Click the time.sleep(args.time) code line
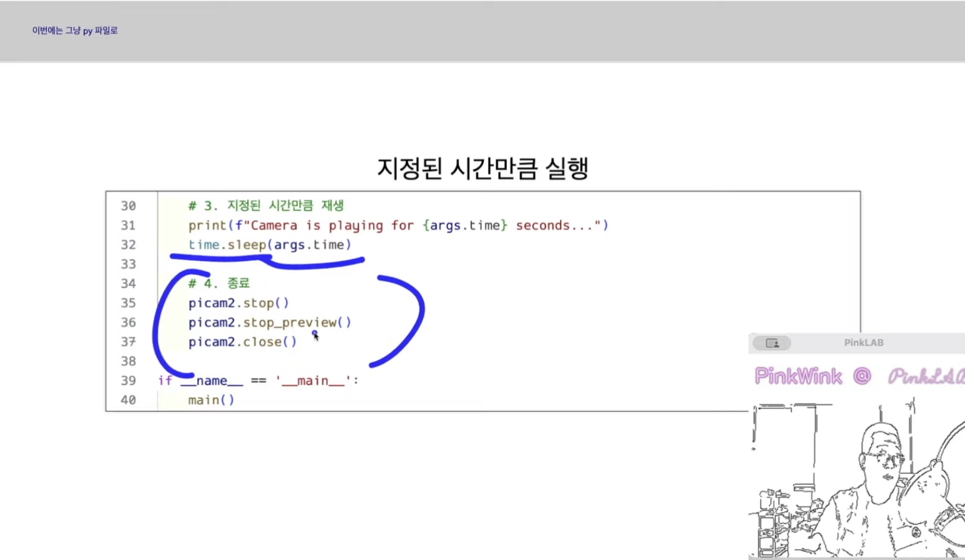This screenshot has height=560, width=965. (x=270, y=244)
